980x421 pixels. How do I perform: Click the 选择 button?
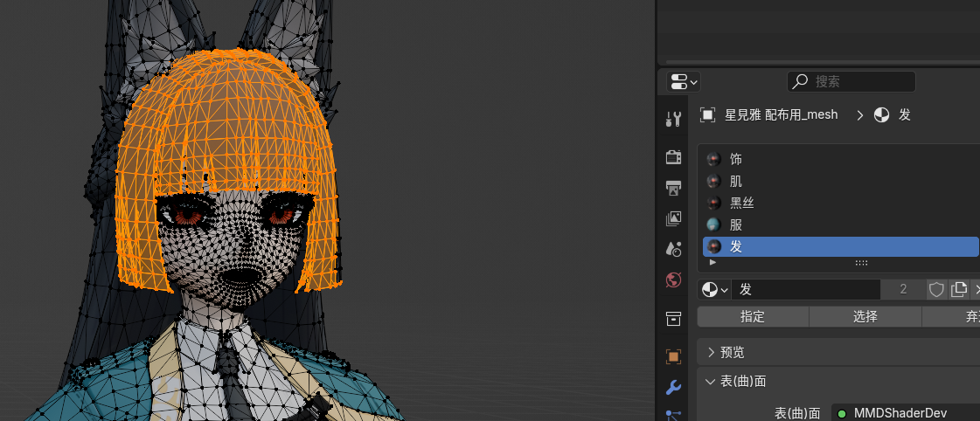[865, 317]
